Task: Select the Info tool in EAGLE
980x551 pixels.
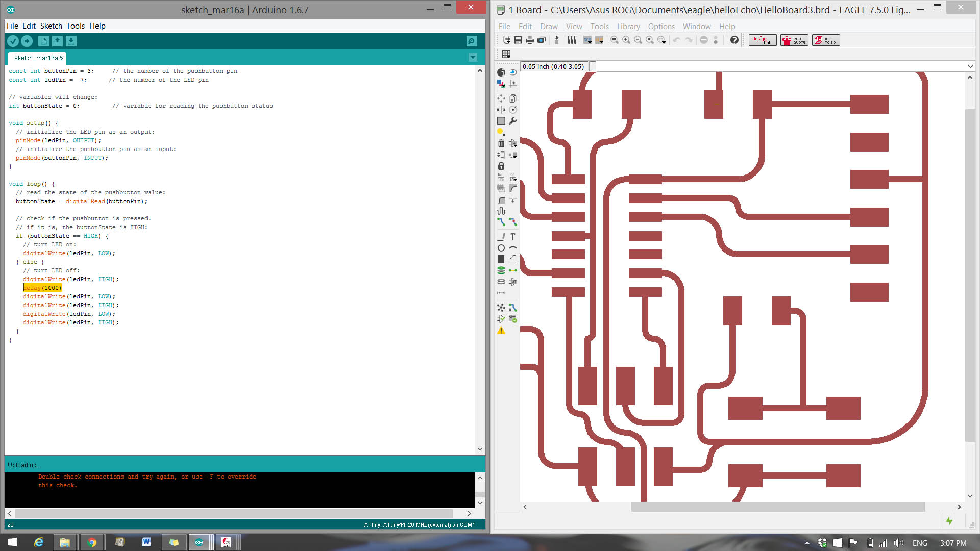Action: pos(501,72)
